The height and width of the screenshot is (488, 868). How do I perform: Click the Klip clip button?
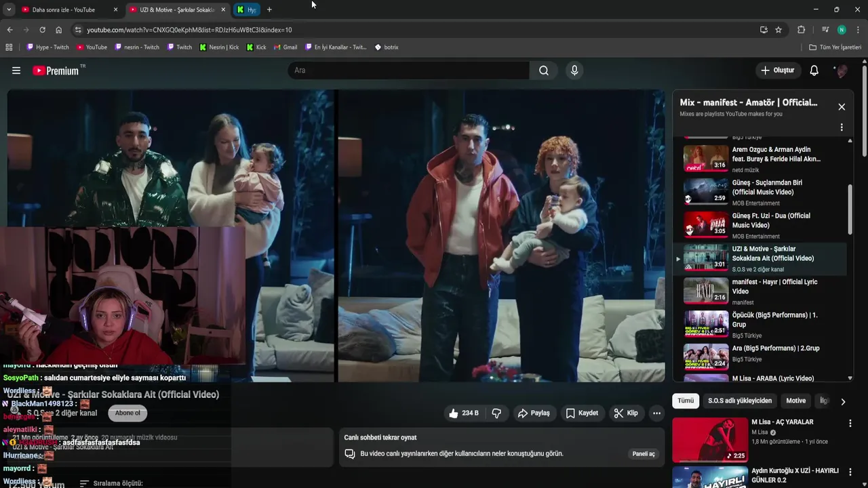pos(626,413)
